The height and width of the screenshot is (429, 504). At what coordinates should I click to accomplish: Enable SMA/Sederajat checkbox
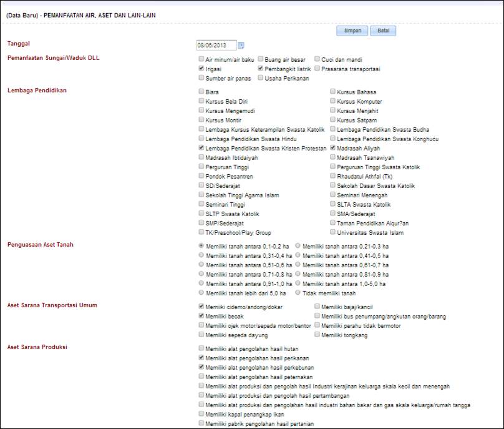pos(332,212)
